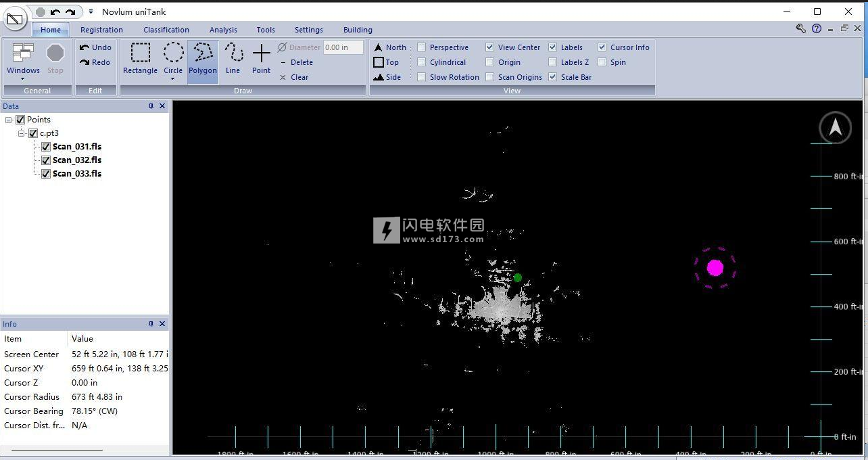Toggle Slow Rotation checkbox
Image resolution: width=868 pixels, height=460 pixels.
(x=422, y=77)
